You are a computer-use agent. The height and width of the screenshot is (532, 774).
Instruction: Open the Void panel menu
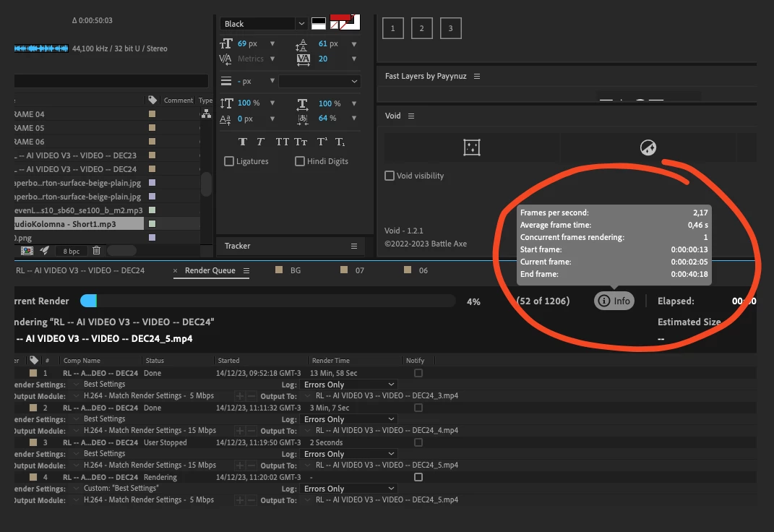(x=411, y=116)
